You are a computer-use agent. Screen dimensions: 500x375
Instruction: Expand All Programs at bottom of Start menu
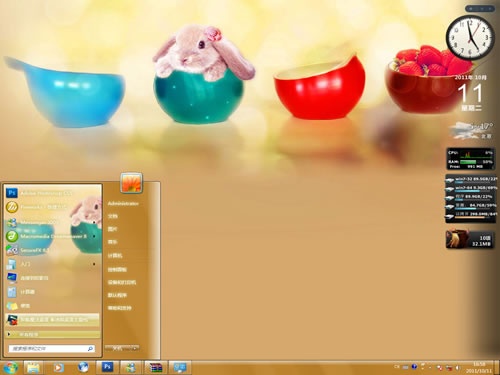coord(53,334)
